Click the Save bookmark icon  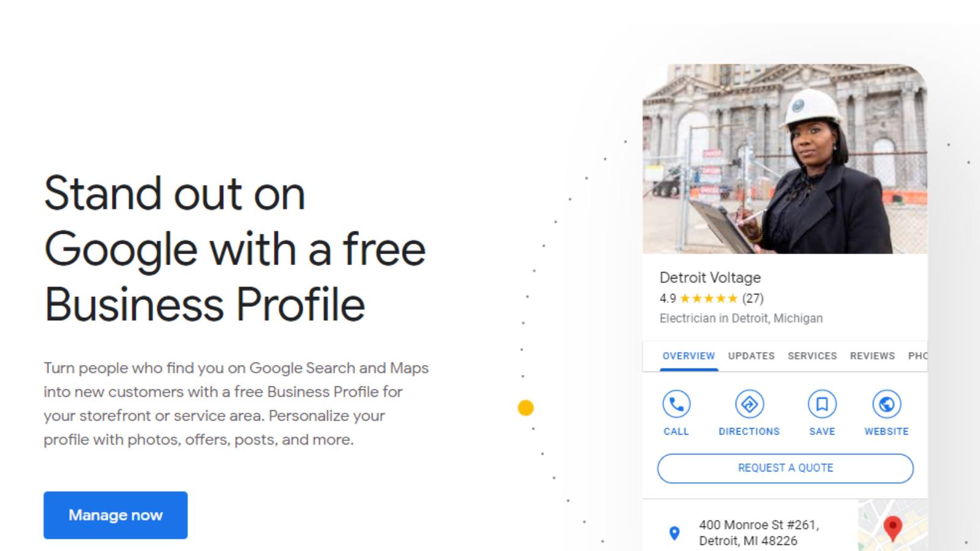[822, 404]
